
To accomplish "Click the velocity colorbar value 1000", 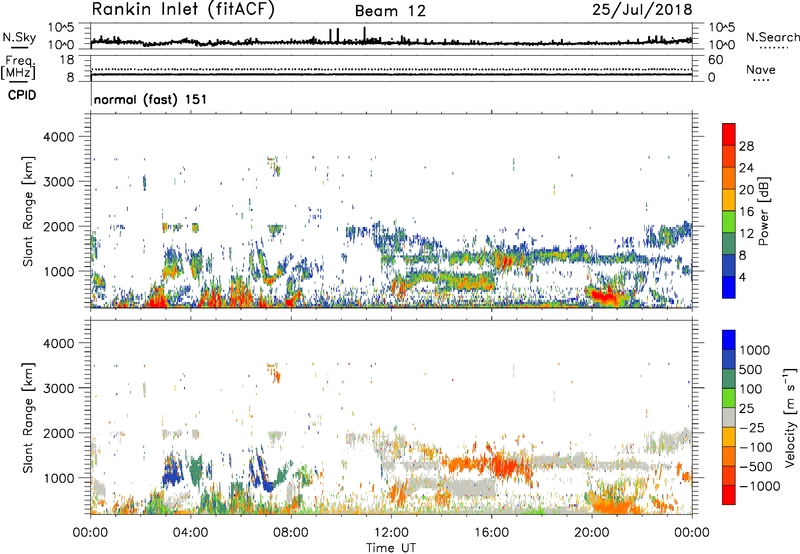I will point(755,350).
